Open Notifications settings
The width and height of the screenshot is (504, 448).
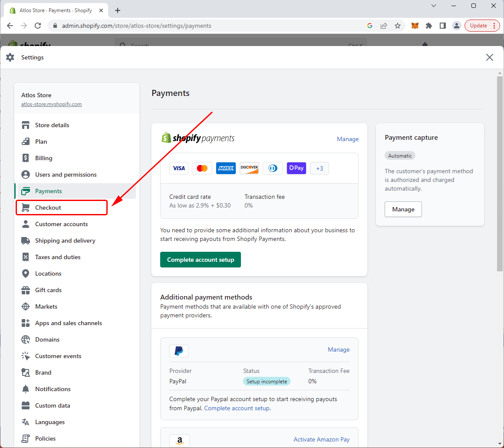pyautogui.click(x=53, y=389)
